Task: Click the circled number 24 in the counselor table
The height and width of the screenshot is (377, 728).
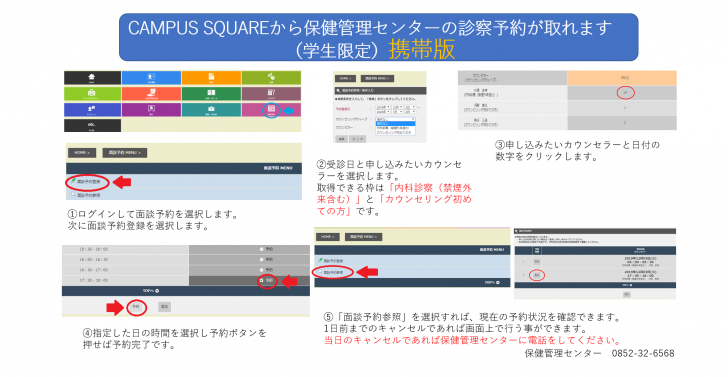Action: [x=625, y=93]
